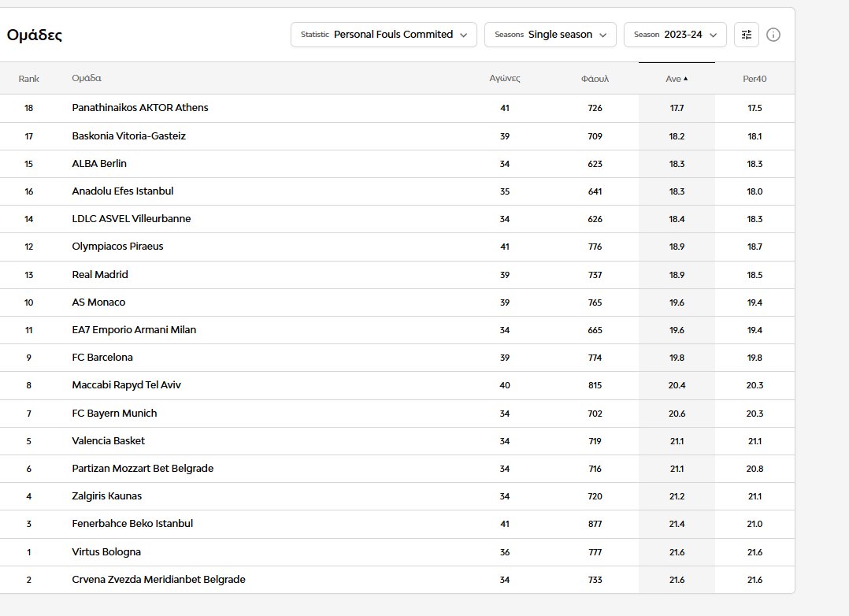Select Virtus Bologna games value 36
Viewport: 849px width, 616px height.
(x=505, y=552)
